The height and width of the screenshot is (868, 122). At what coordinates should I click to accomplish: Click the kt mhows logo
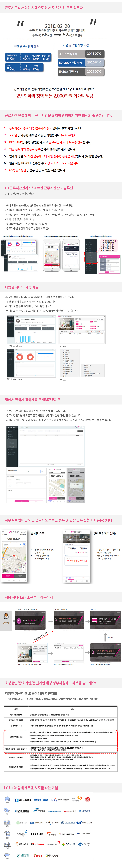37,844
